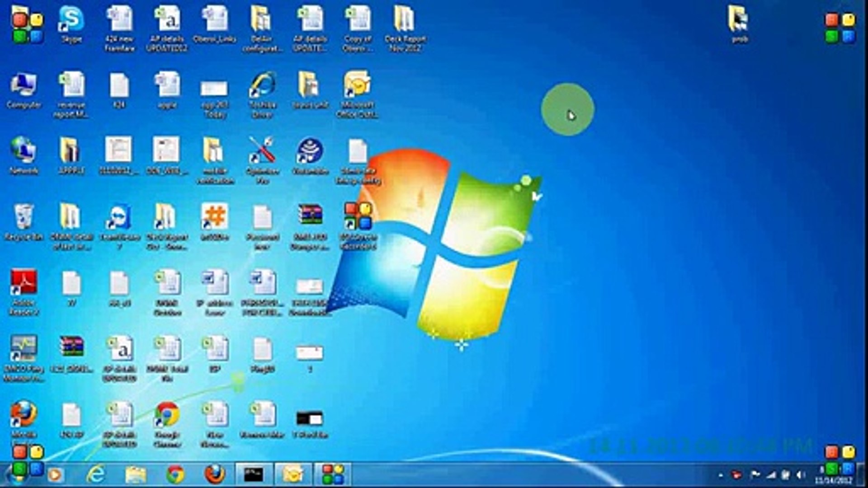868x488 pixels.
Task: Open the network signal tray icon
Action: 771,475
